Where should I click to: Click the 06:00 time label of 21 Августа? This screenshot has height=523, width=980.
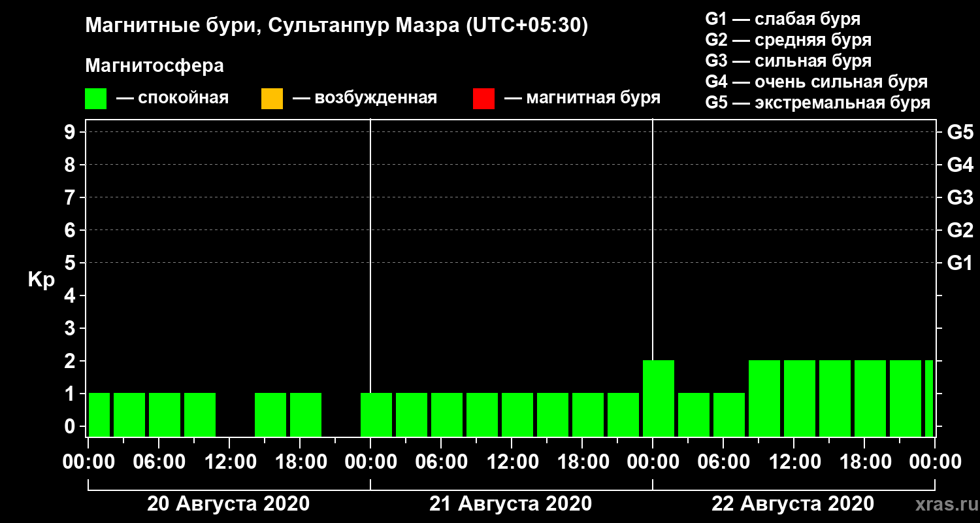point(441,462)
